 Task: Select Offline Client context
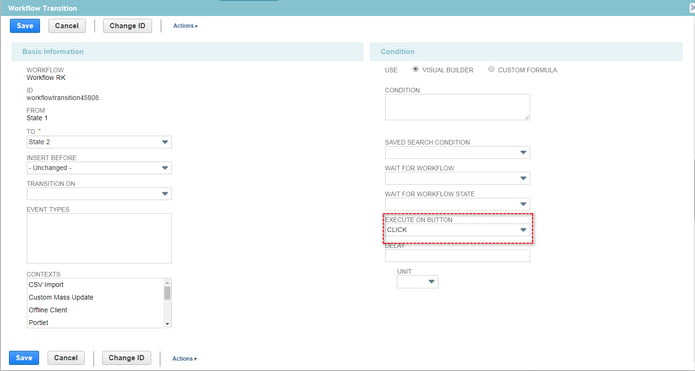(x=48, y=310)
